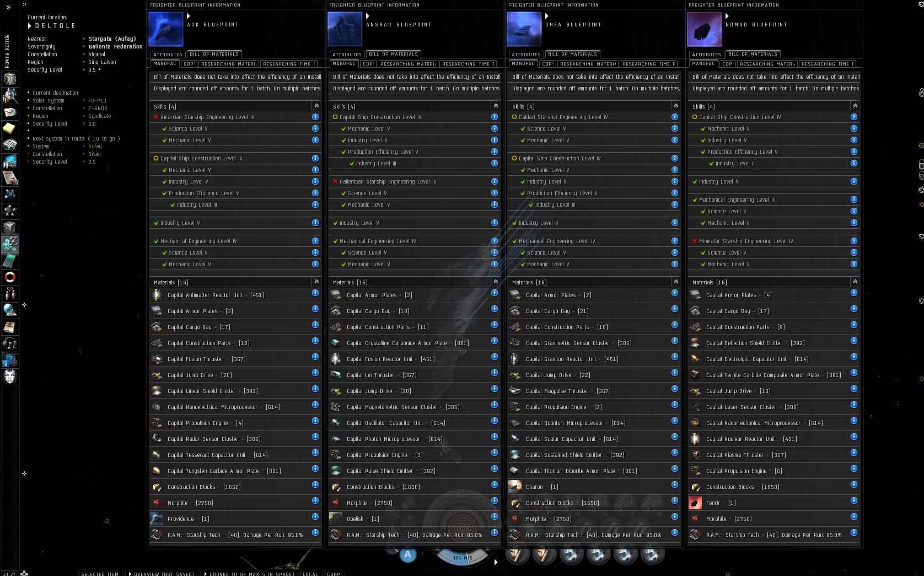Collapse Materials section in Ark Blueprint panel

pos(316,282)
